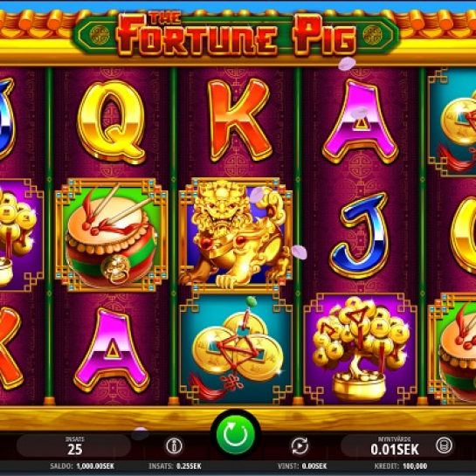Open the coin stack menu icon
Image resolution: width=476 pixels, height=476 pixels.
[x=444, y=445]
